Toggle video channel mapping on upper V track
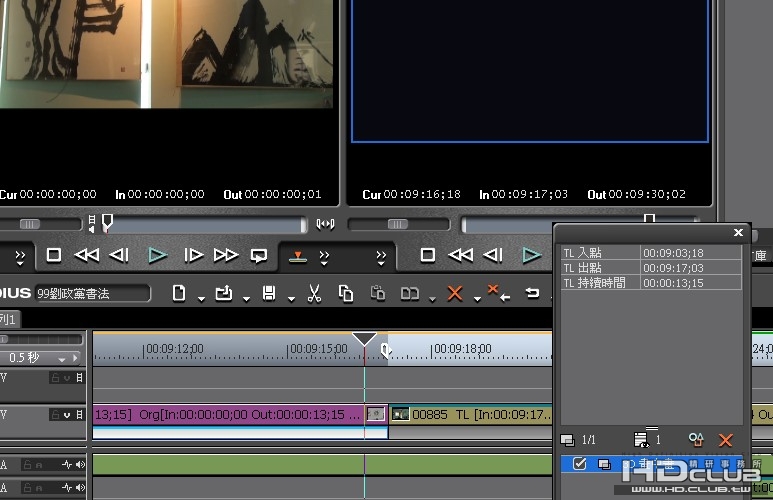Screen dimensions: 773x500 [67, 378]
